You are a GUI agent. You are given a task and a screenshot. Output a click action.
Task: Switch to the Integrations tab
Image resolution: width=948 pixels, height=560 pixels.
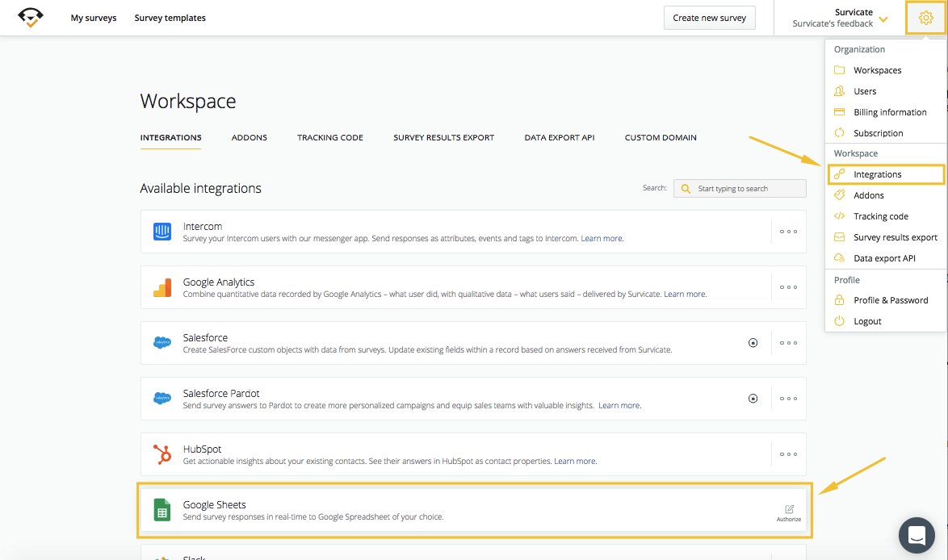point(171,138)
